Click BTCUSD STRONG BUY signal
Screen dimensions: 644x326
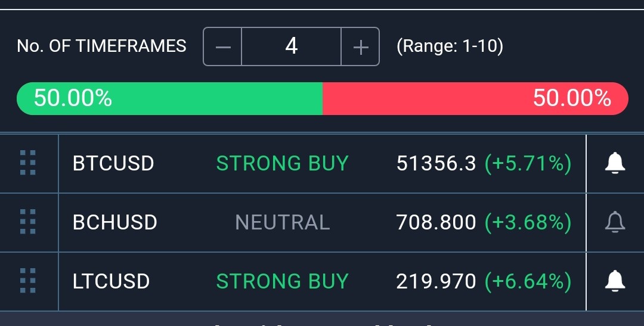coord(283,163)
